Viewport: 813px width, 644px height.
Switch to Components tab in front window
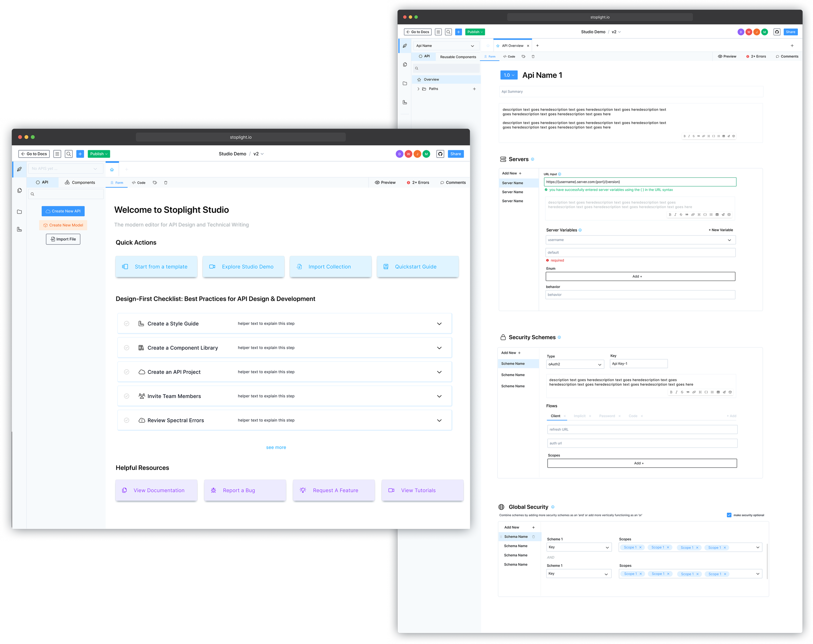pyautogui.click(x=80, y=182)
